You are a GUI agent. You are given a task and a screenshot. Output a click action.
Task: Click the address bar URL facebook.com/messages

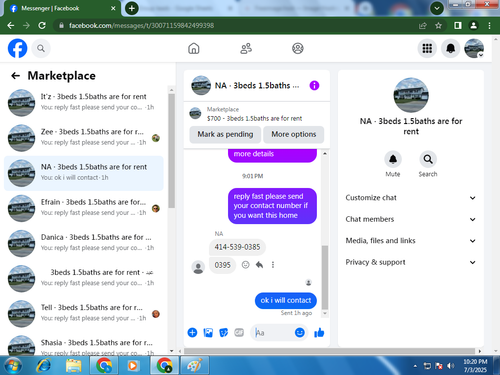point(142,25)
